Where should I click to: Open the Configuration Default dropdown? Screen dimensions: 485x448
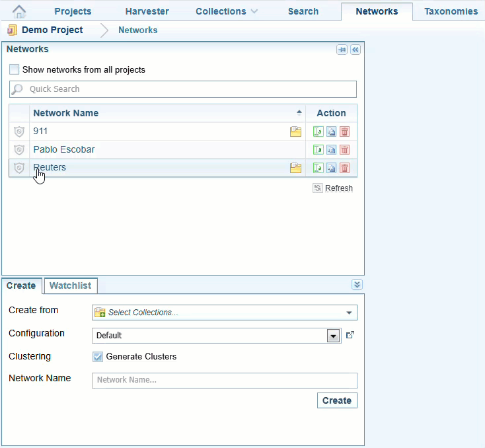333,336
